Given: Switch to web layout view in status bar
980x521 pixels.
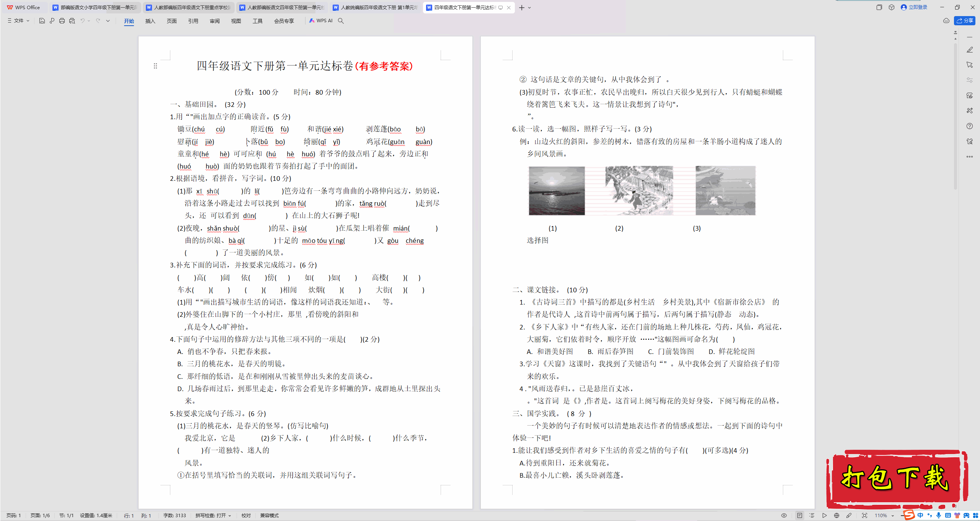Looking at the screenshot, I should pos(837,516).
